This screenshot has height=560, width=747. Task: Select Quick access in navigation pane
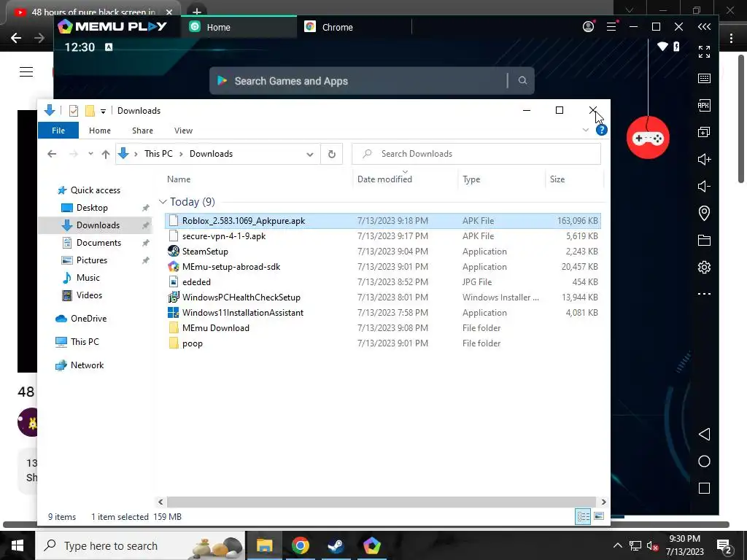pos(96,190)
